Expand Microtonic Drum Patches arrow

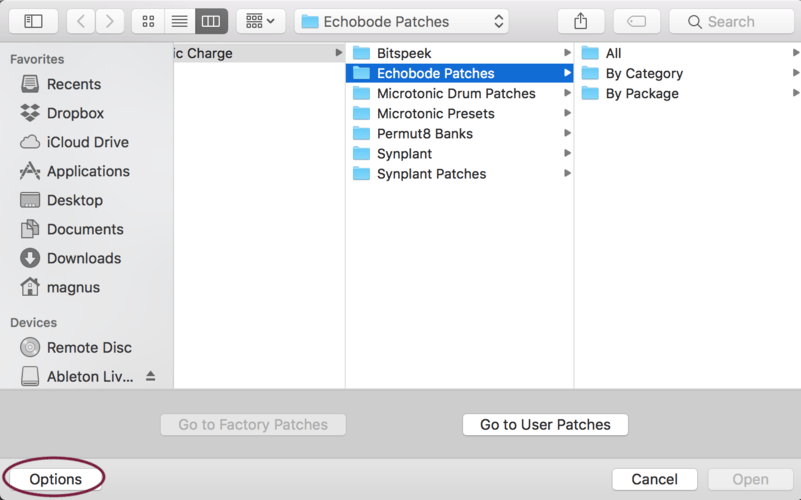(567, 93)
